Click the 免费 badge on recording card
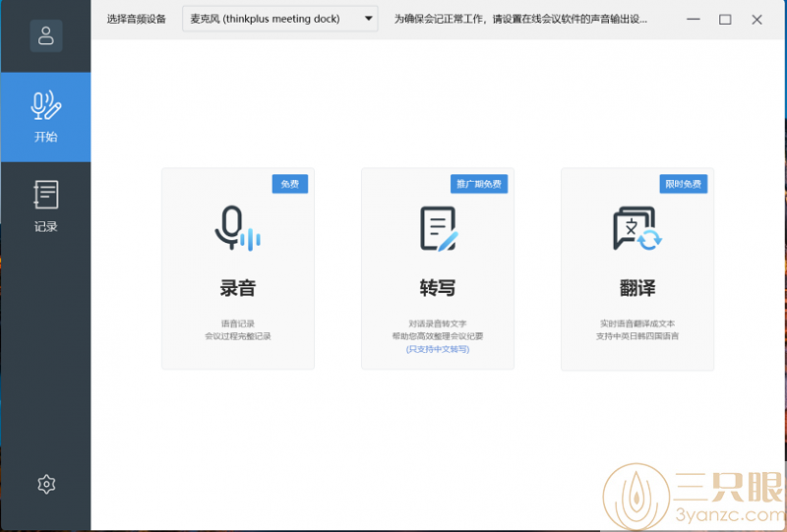Viewport: 787px width, 532px height. 290,184
